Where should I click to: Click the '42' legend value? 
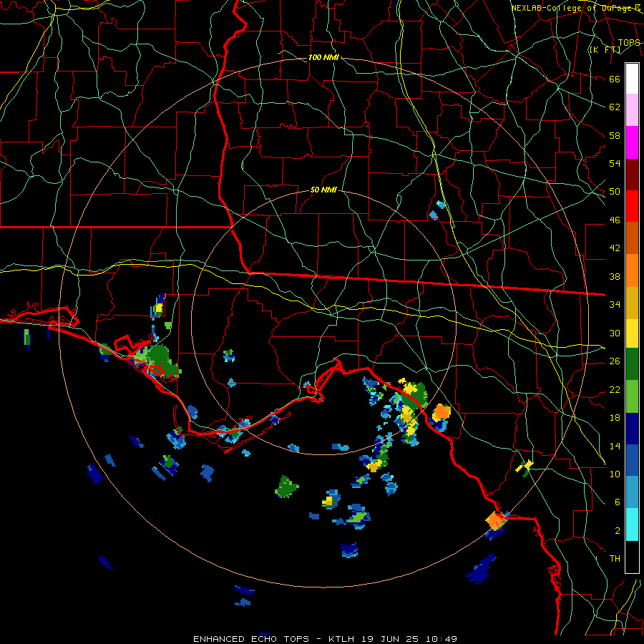pyautogui.click(x=615, y=248)
